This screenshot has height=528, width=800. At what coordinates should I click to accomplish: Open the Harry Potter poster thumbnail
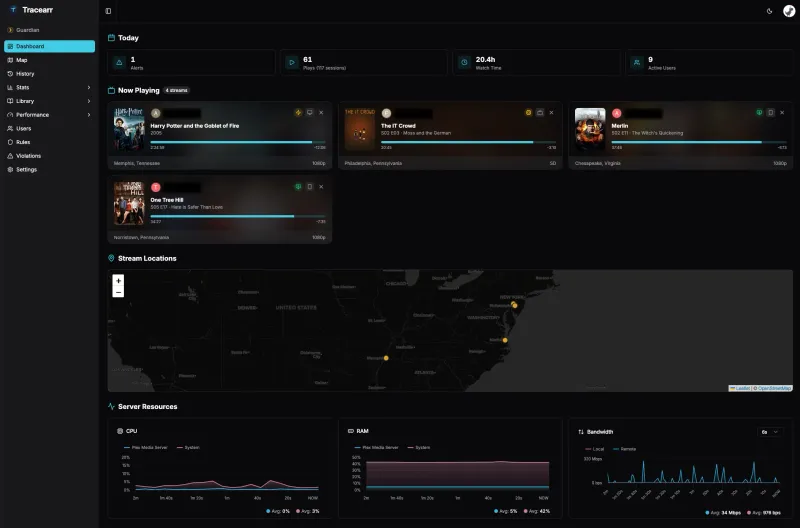(x=129, y=130)
